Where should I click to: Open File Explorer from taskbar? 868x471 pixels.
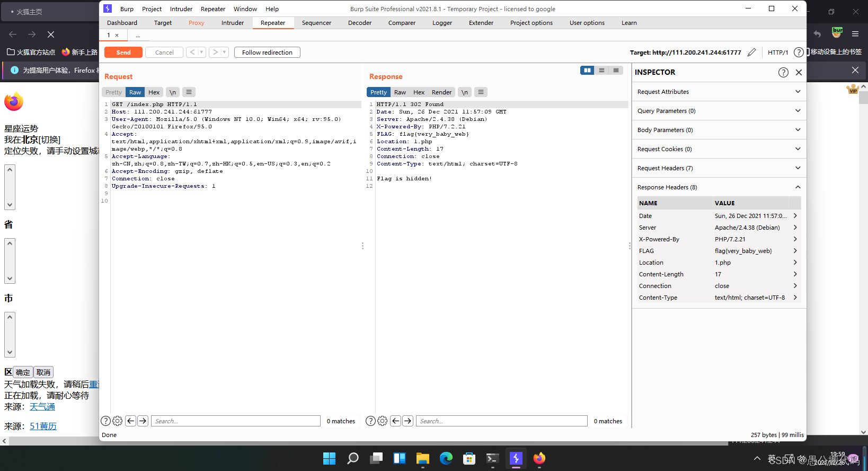pos(422,458)
